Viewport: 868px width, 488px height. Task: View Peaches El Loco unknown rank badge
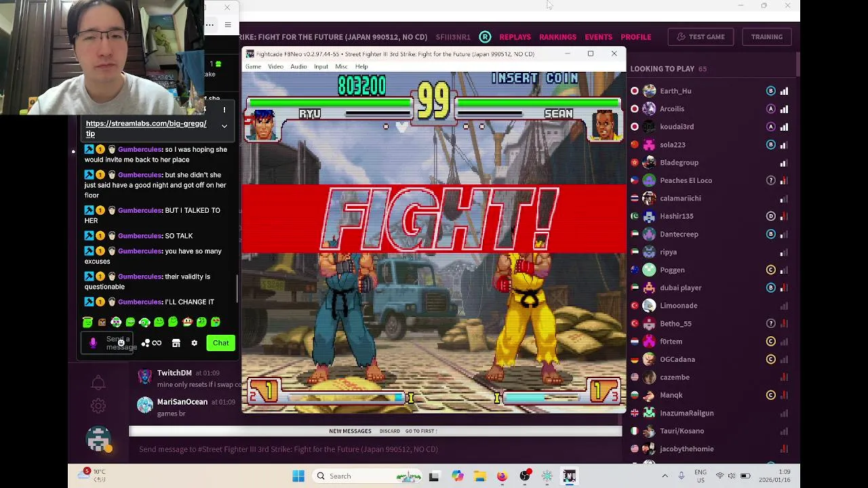click(x=770, y=180)
